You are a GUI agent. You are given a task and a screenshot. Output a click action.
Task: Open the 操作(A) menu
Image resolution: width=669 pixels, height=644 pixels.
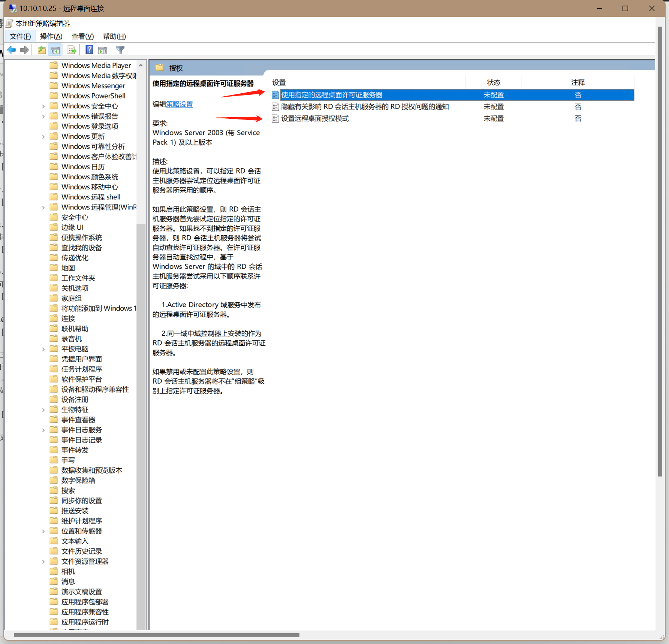pyautogui.click(x=51, y=36)
